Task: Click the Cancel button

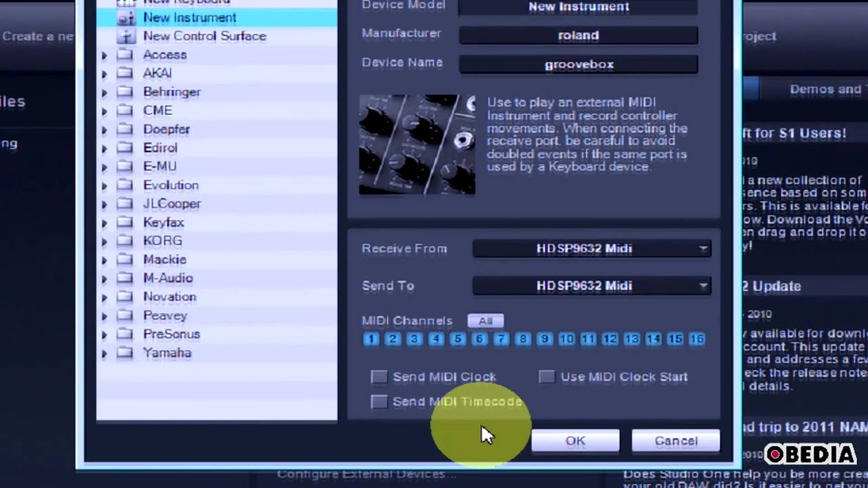Action: (675, 441)
